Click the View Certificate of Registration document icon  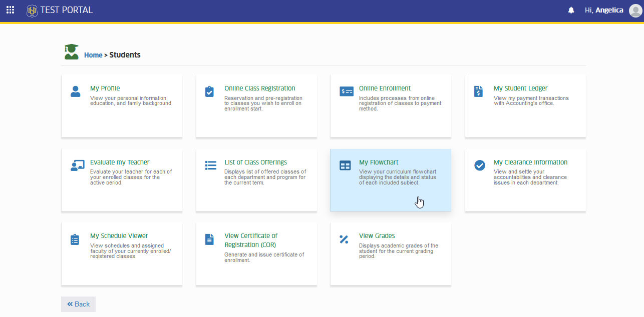(x=210, y=239)
